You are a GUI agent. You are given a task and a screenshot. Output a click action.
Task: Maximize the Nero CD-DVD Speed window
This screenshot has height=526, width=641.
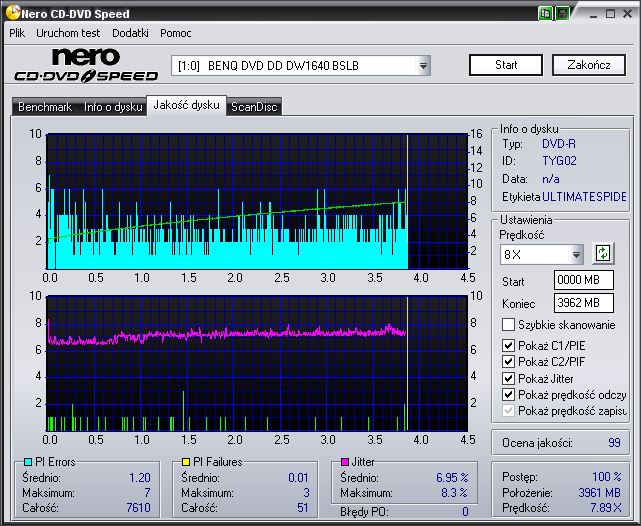pos(610,14)
